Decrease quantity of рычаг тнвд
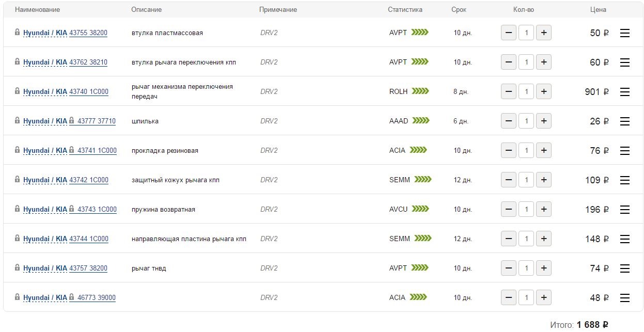Image resolution: width=644 pixels, height=332 pixels. pos(509,268)
